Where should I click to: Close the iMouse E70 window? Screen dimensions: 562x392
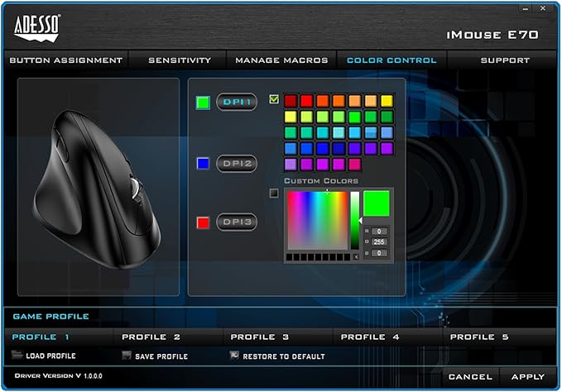point(543,8)
